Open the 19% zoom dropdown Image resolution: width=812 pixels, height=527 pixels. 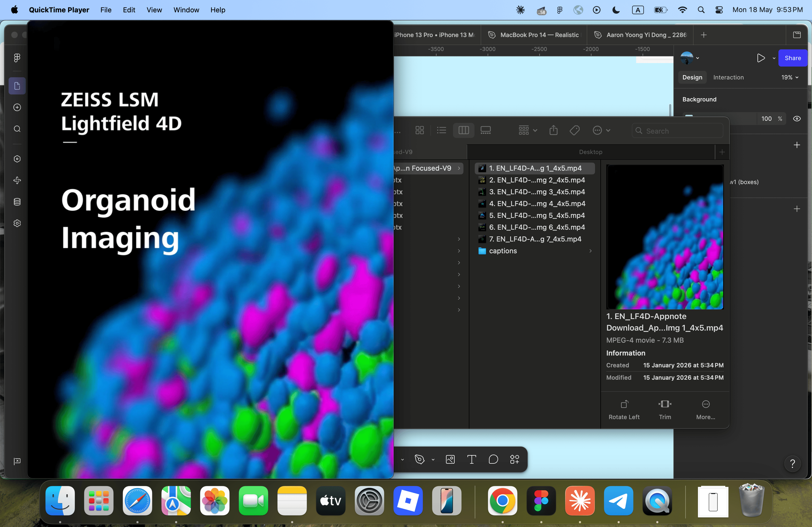pos(790,77)
